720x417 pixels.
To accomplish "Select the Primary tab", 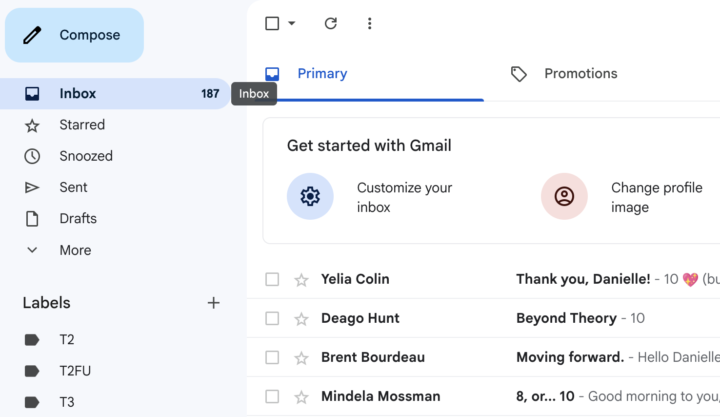I will [x=321, y=74].
